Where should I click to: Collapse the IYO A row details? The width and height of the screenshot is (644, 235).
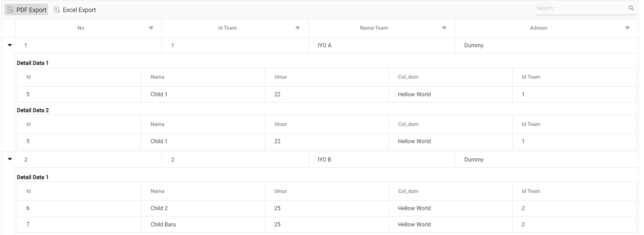point(10,45)
